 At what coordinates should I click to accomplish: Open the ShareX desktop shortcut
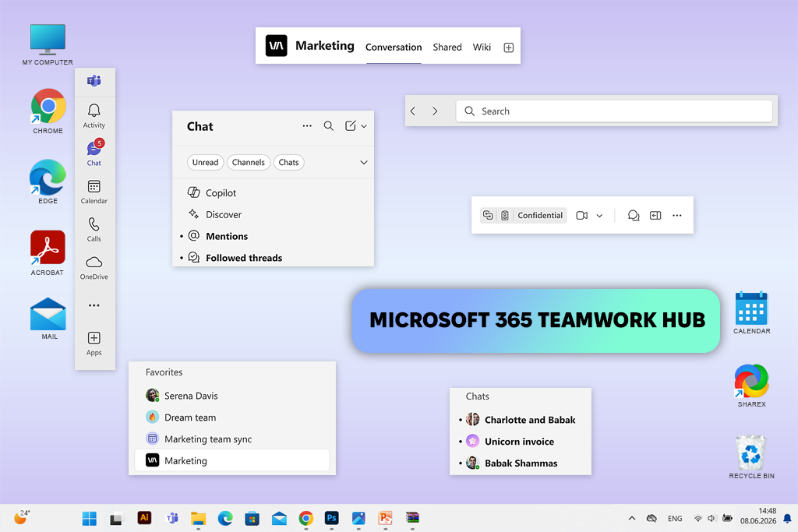pyautogui.click(x=752, y=386)
